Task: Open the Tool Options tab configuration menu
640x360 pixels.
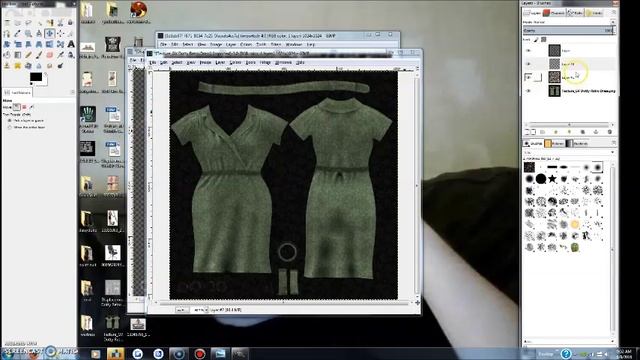Action: tap(73, 92)
